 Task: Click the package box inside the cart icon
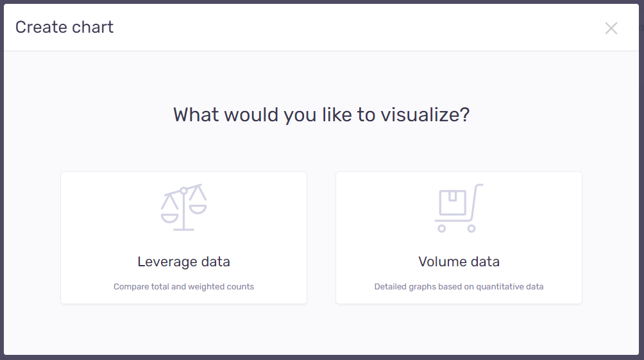(x=452, y=203)
